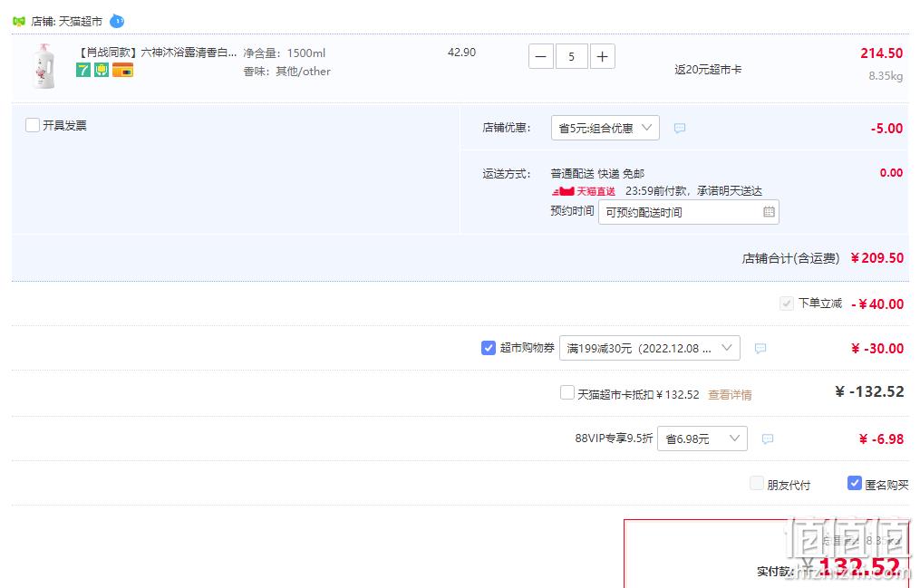Image resolution: width=920 pixels, height=588 pixels.
Task: Click the green Tmall supermarket store icon
Action: (19, 22)
